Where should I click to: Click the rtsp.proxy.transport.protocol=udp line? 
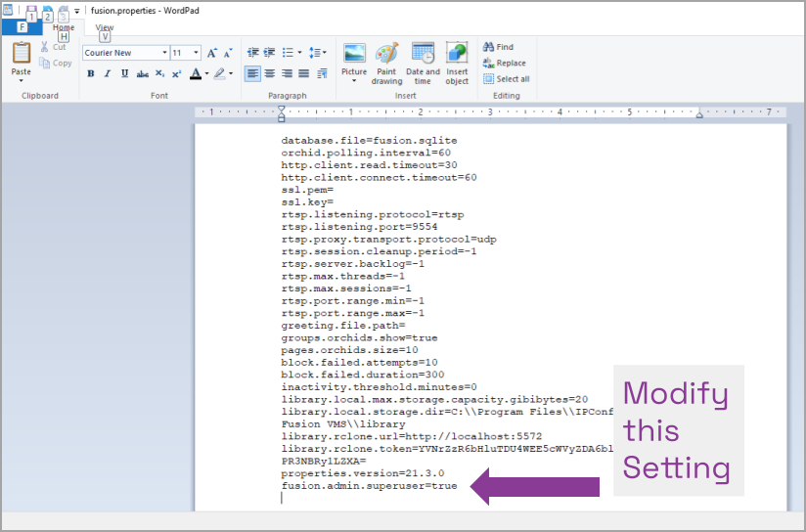point(389,239)
